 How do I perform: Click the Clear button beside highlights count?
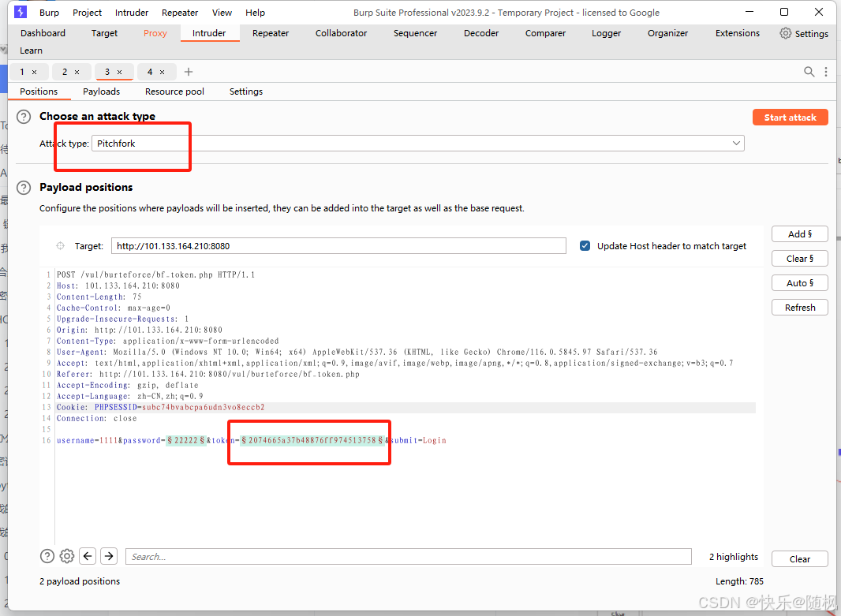[x=800, y=559]
